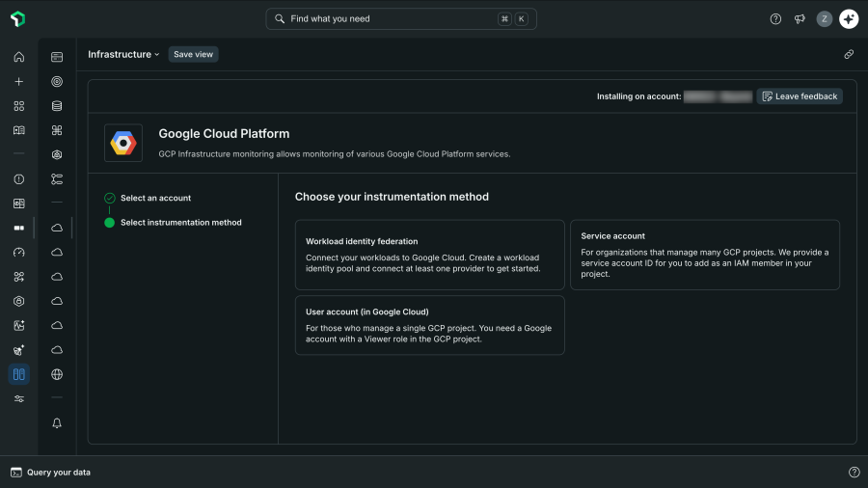Click the white sparkle AI assistant button
868x488 pixels.
click(x=849, y=19)
